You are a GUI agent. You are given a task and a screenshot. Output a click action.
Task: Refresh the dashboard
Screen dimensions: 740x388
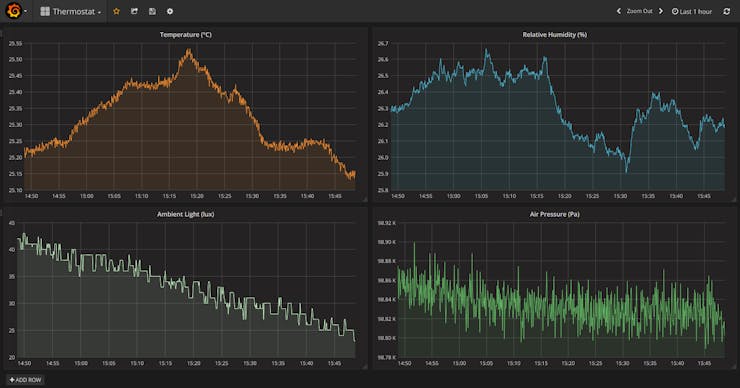tap(727, 11)
